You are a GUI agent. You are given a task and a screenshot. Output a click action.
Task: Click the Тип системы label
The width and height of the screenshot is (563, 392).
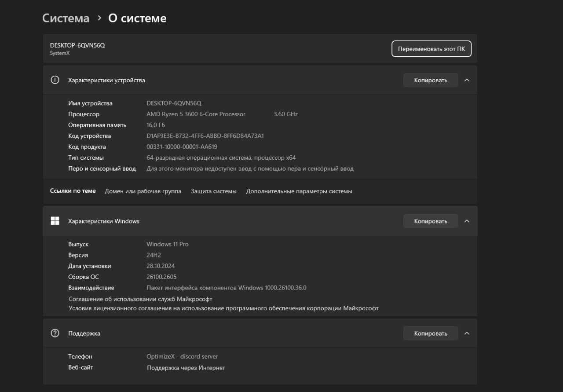click(x=86, y=158)
